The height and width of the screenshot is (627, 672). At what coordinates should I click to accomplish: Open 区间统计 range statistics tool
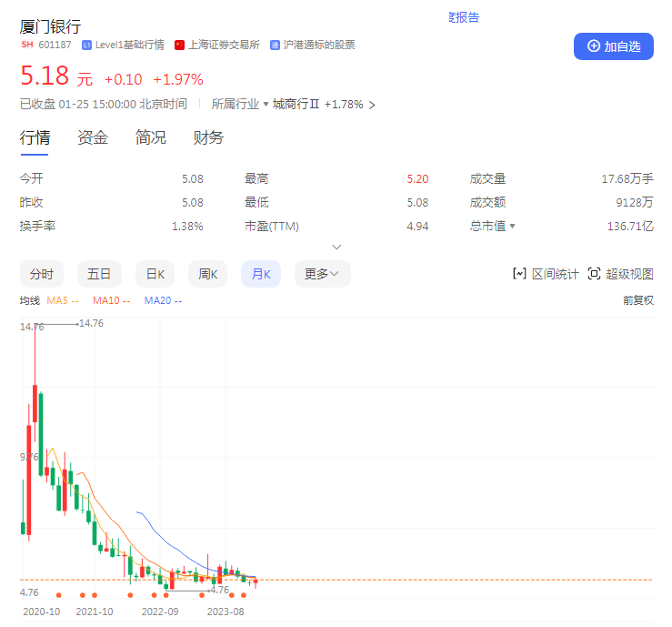point(546,274)
